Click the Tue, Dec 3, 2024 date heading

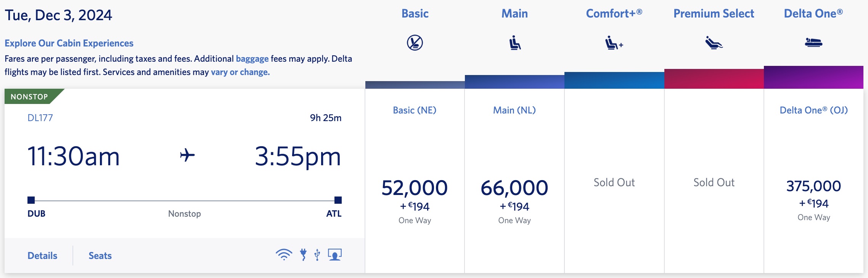click(58, 15)
